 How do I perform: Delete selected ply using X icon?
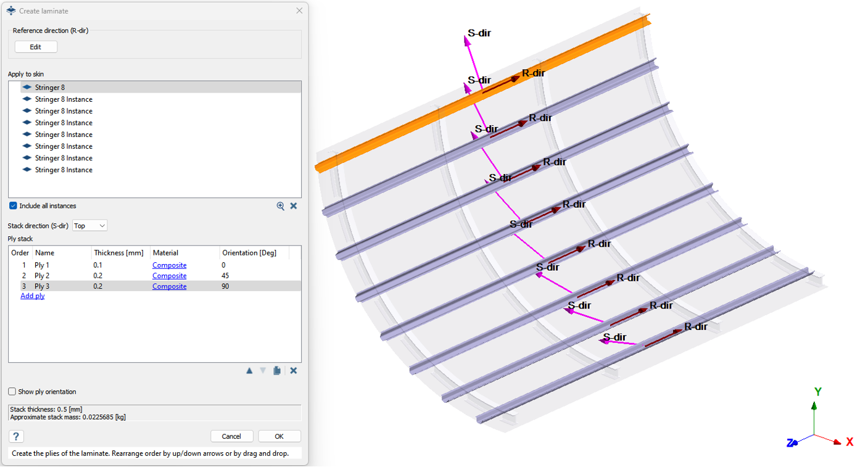(294, 371)
